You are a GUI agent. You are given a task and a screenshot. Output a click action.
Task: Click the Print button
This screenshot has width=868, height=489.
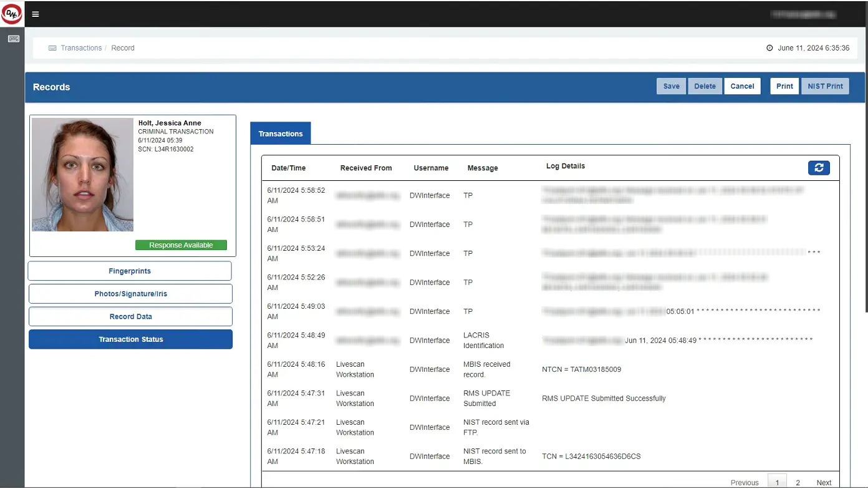784,86
